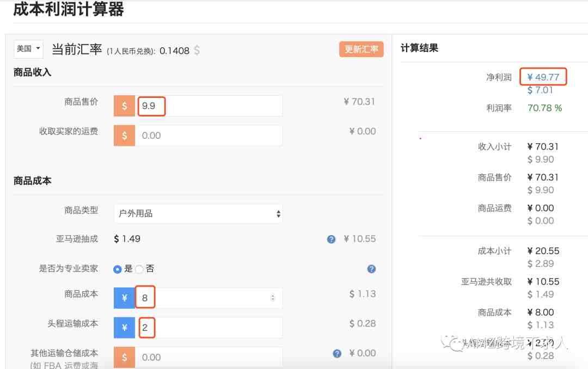Viewport: 588px width, 369px height.
Task: Select 否 for professional seller
Action: 139,269
